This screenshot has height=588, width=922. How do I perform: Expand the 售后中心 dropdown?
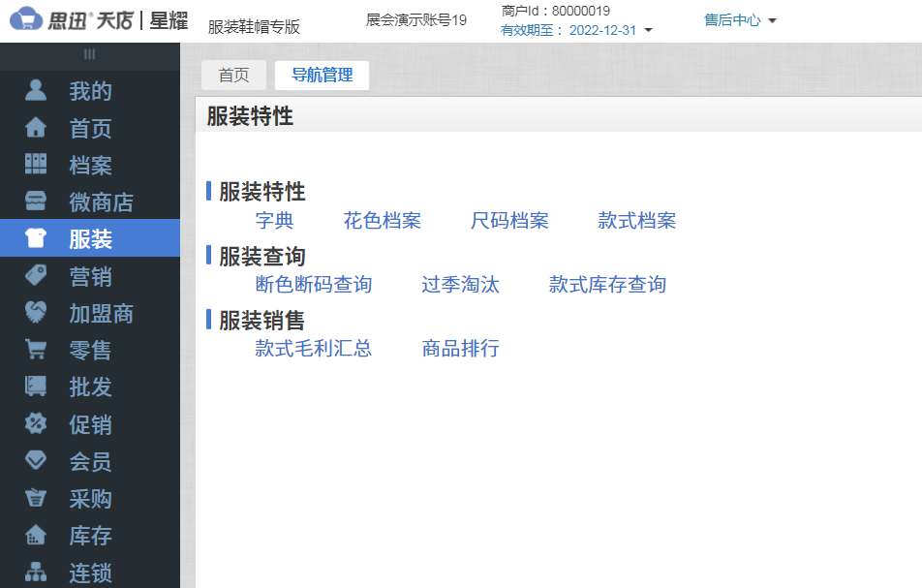741,19
